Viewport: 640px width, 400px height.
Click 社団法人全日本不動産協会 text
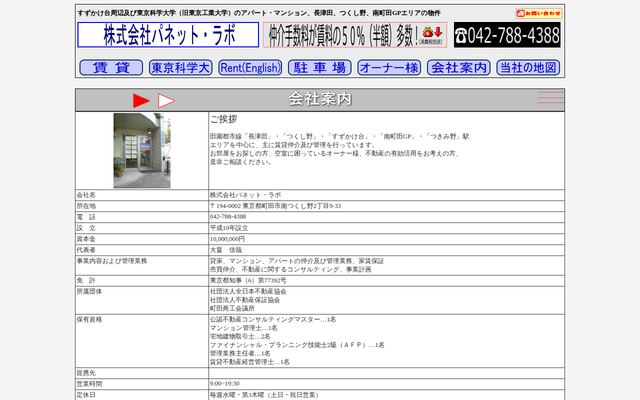(x=248, y=291)
